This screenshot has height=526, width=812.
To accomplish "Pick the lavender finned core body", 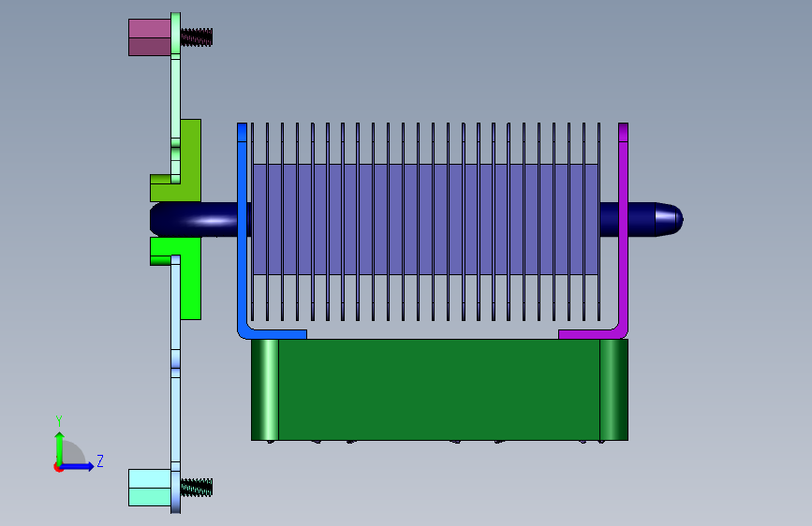I will coord(426,220).
